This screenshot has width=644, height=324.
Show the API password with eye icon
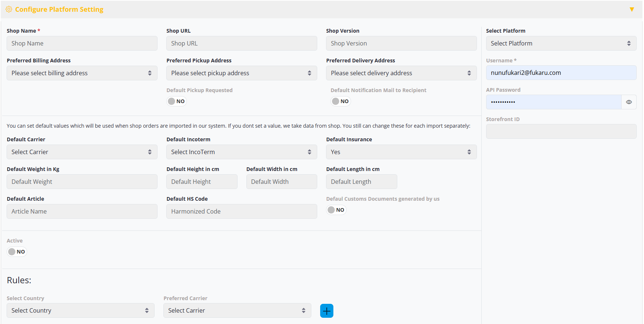[x=629, y=102]
